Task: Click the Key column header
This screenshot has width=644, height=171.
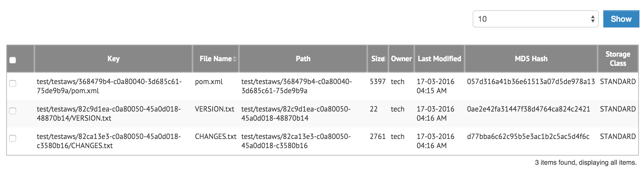Action: click(x=113, y=59)
